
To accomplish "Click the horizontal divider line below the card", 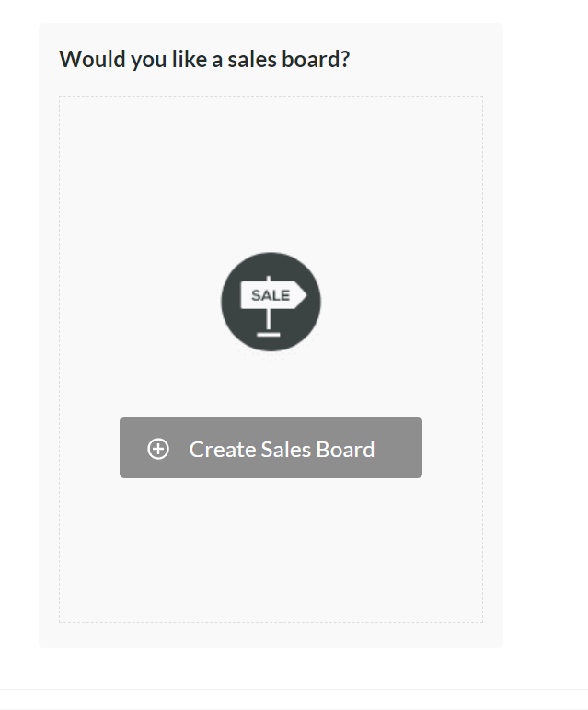I will click(294, 690).
